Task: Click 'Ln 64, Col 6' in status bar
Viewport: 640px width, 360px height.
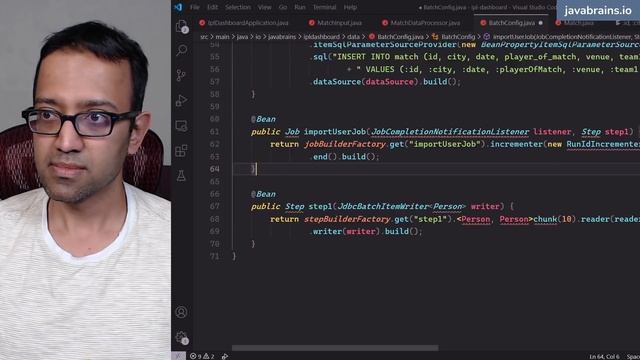Action: click(604, 356)
